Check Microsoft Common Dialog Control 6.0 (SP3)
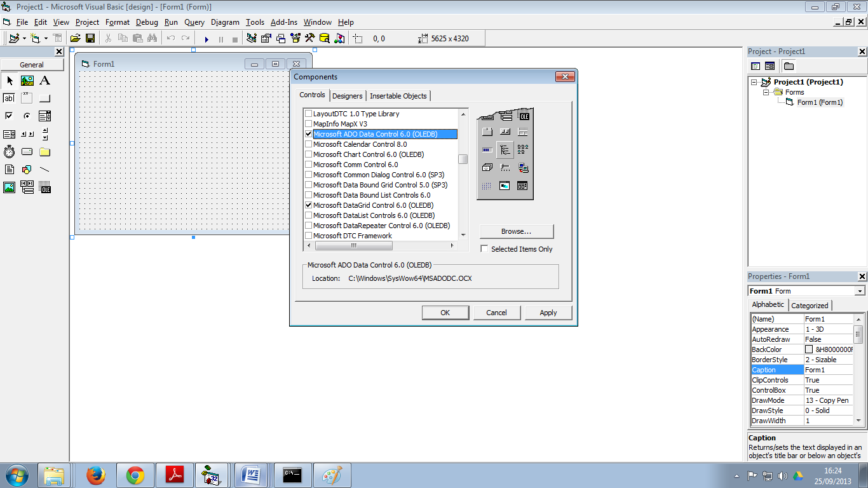This screenshot has width=868, height=488. pyautogui.click(x=309, y=175)
